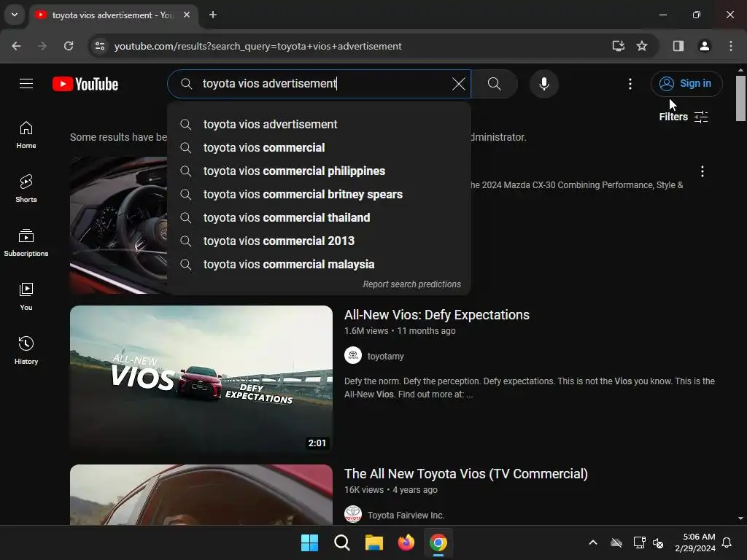This screenshot has height=560, width=747.
Task: Show hidden system tray icons chevron
Action: click(593, 542)
